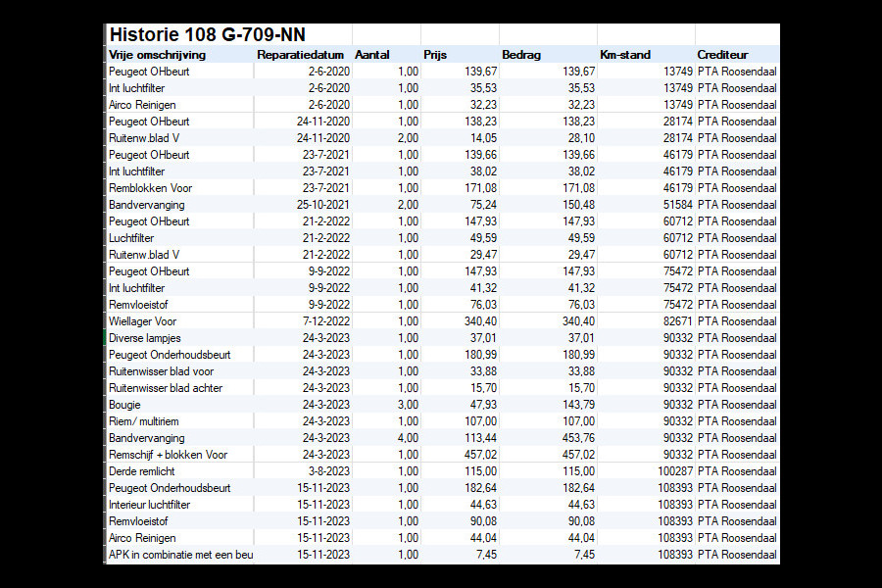The image size is (882, 588).
Task: Click the 'Vrije omschrijving' column header
Action: click(157, 55)
